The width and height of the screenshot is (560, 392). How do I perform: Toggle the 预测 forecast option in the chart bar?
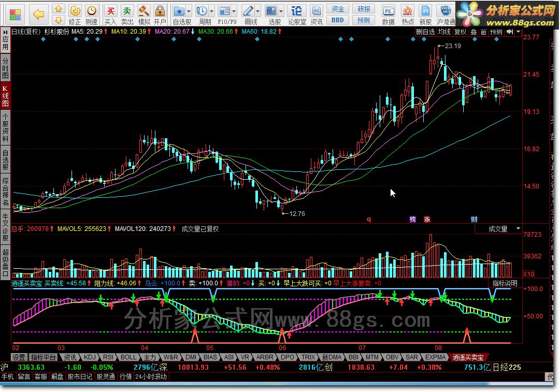(496, 32)
